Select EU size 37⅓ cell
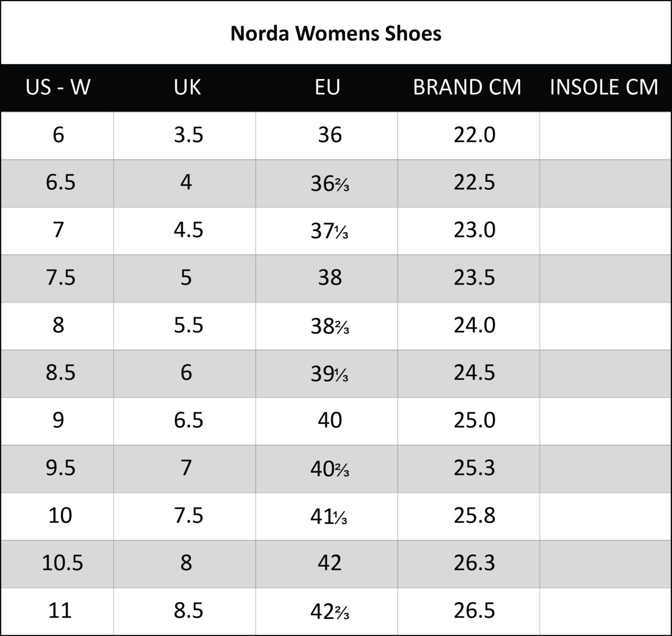 [x=329, y=231]
